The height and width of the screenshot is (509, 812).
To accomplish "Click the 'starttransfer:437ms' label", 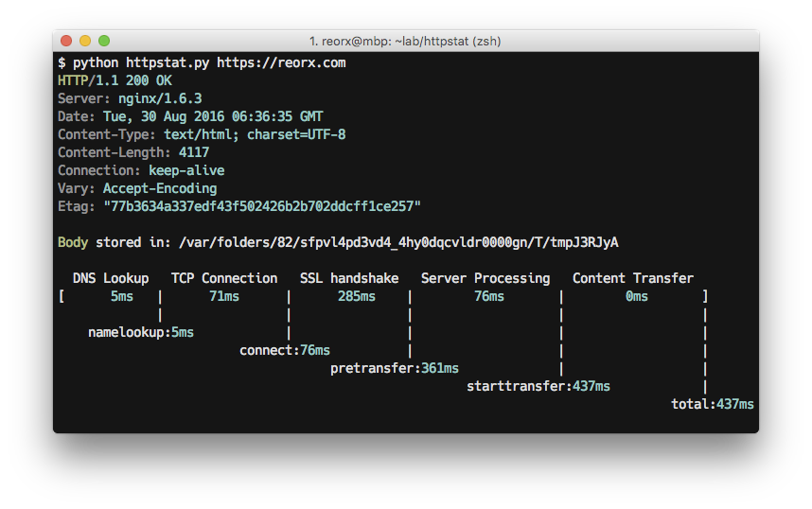I will pos(538,386).
